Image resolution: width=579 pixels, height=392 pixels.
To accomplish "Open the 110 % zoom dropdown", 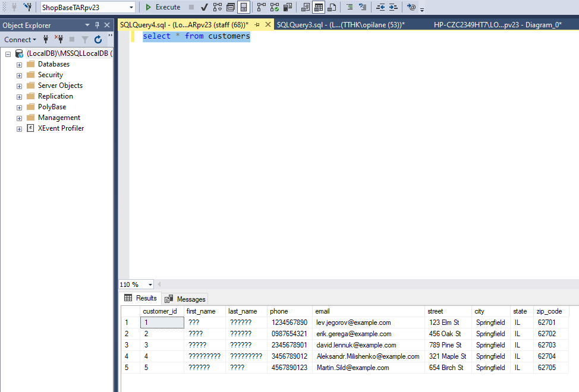I will [x=150, y=284].
